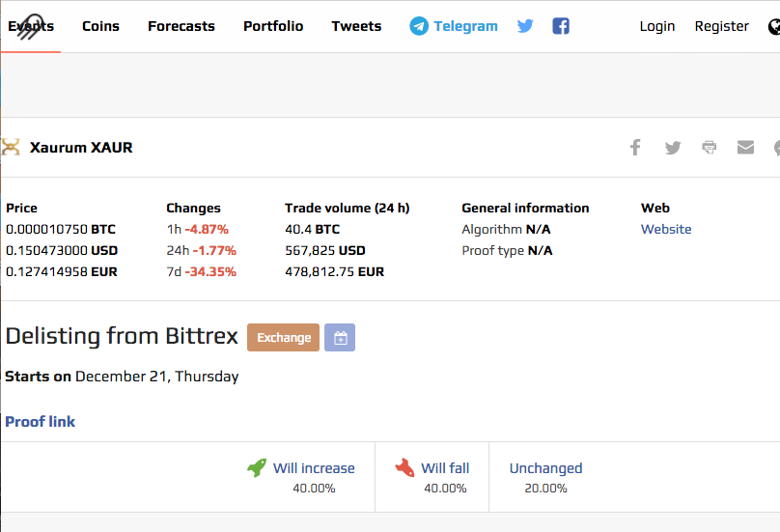780x532 pixels.
Task: Click the red falling rocket icon
Action: coord(404,468)
